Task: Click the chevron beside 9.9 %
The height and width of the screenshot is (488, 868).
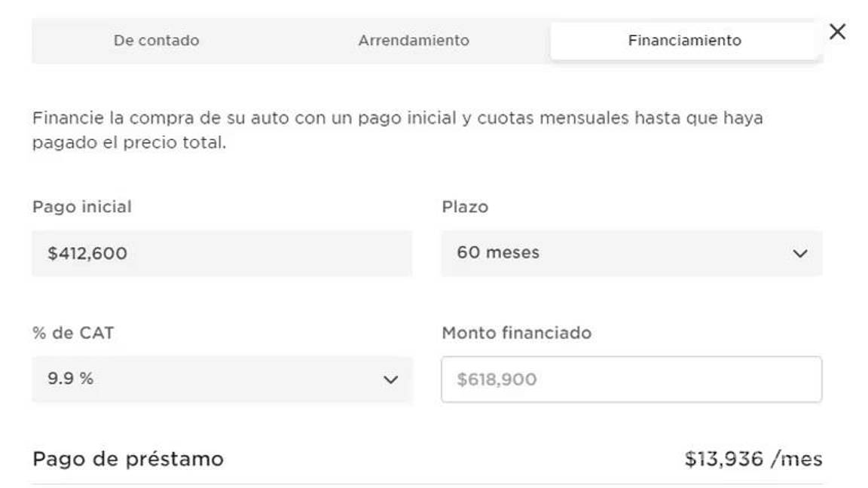Action: click(391, 380)
